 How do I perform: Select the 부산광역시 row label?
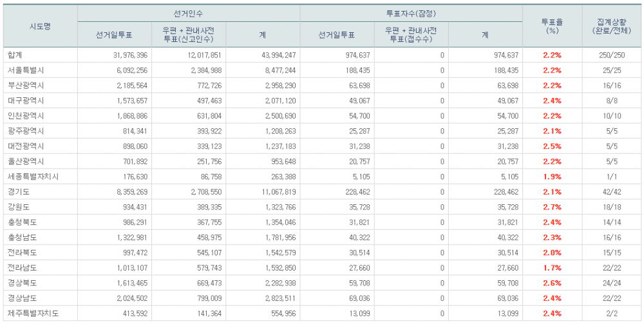tap(26, 86)
